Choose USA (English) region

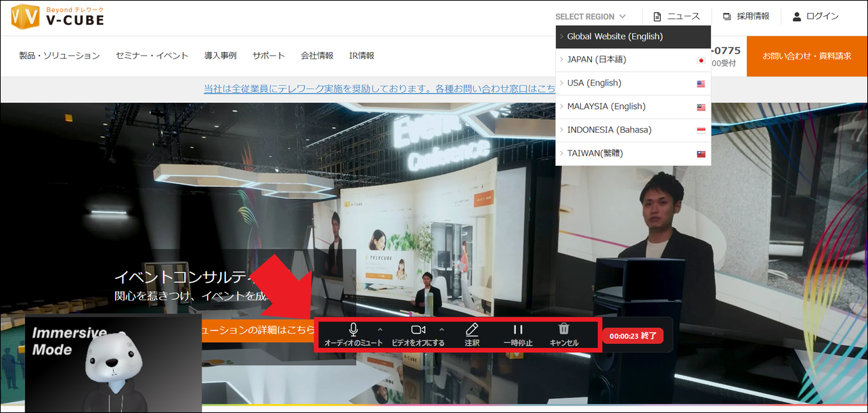633,83
